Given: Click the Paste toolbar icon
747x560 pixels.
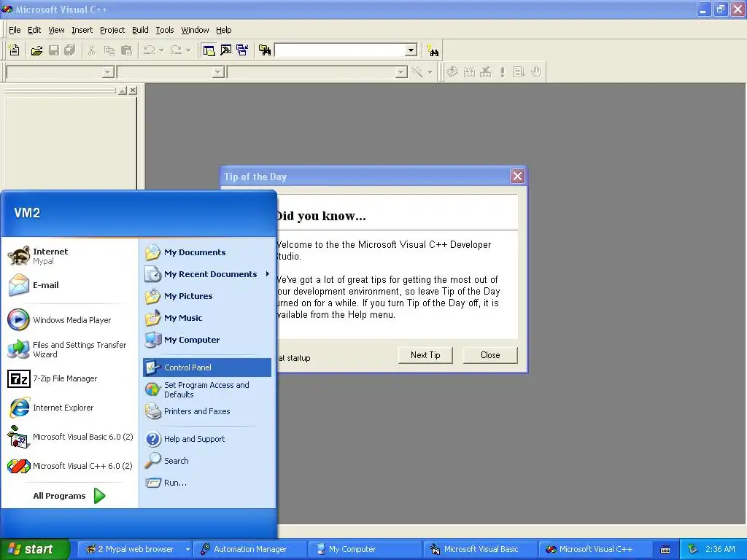Looking at the screenshot, I should pos(126,50).
